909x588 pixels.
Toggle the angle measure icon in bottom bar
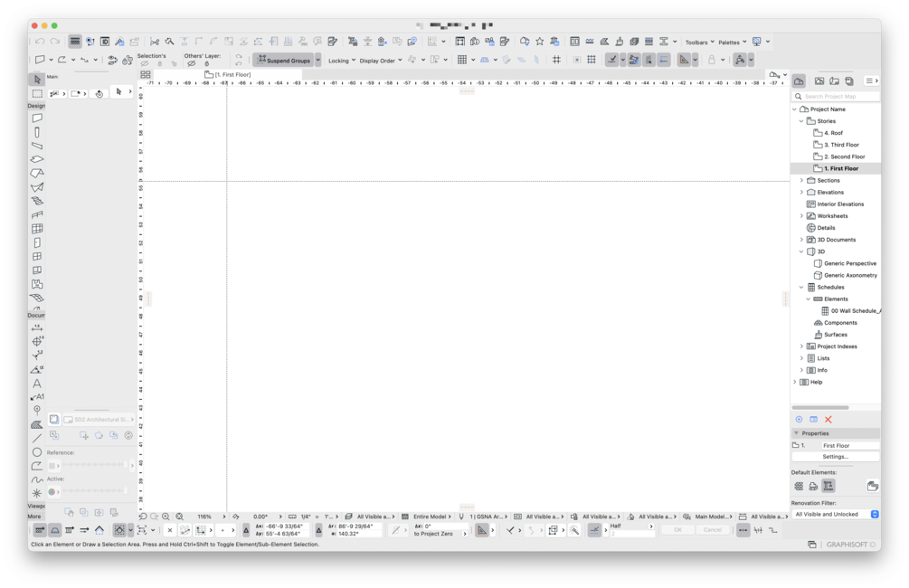coord(482,530)
